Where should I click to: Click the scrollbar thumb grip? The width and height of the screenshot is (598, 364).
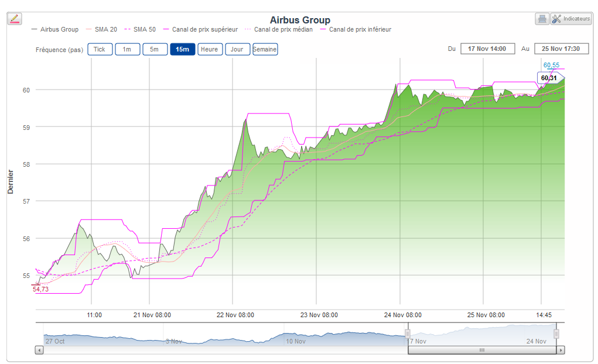(x=482, y=350)
